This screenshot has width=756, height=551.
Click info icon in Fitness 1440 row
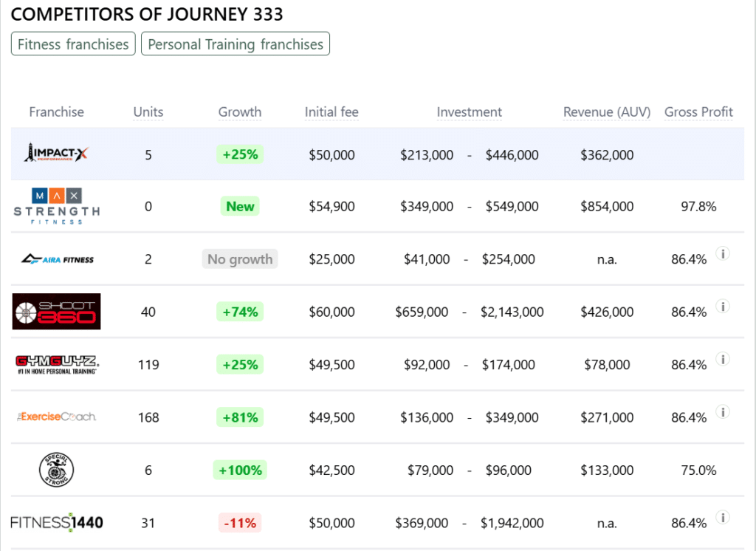pyautogui.click(x=722, y=517)
